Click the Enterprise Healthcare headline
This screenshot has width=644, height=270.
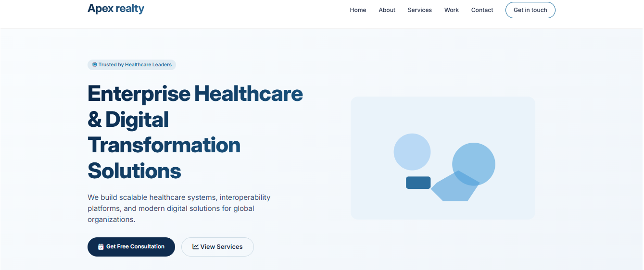coord(195,132)
